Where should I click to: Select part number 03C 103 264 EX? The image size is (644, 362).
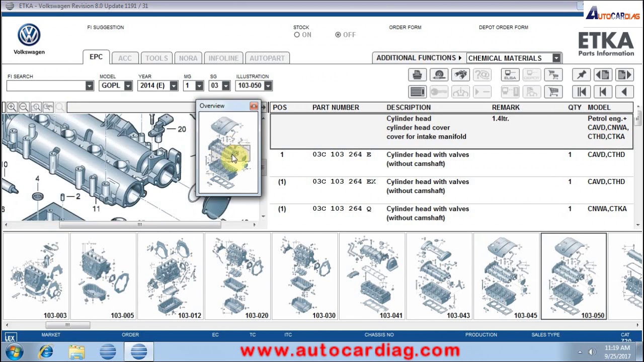tap(344, 182)
